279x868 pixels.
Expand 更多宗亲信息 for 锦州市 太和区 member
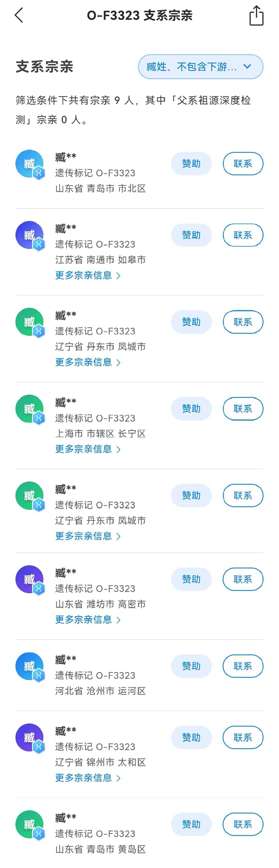(x=88, y=778)
